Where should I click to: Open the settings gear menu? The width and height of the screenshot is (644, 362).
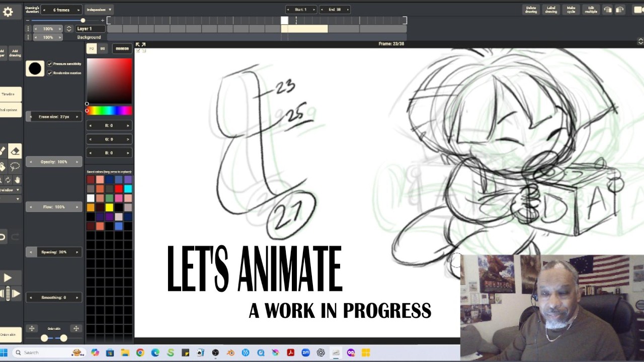coord(8,12)
